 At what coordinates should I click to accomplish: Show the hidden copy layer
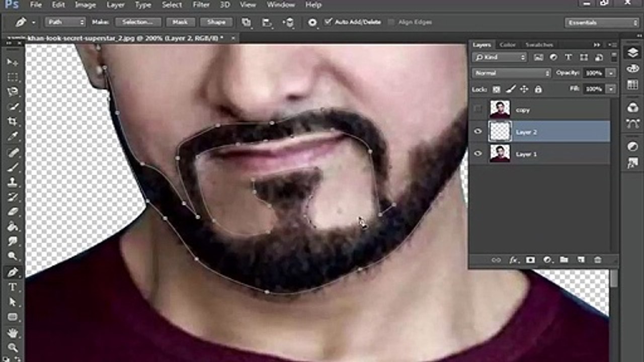click(x=478, y=109)
